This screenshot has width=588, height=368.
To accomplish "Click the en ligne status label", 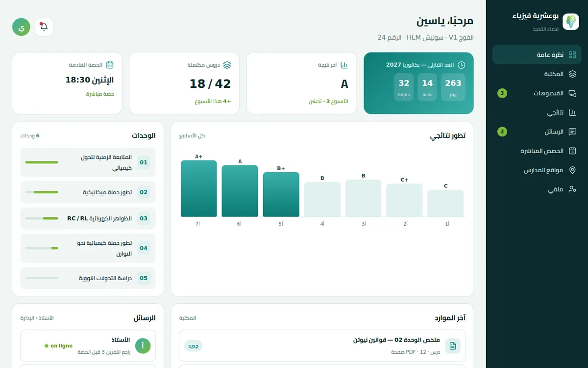I will pyautogui.click(x=59, y=346).
